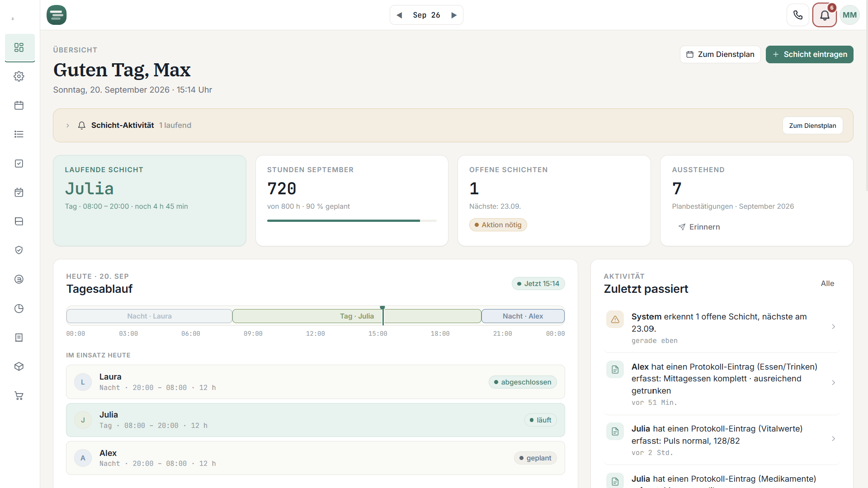This screenshot has height=488, width=868.
Task: Click the green app logo
Action: click(x=57, y=15)
